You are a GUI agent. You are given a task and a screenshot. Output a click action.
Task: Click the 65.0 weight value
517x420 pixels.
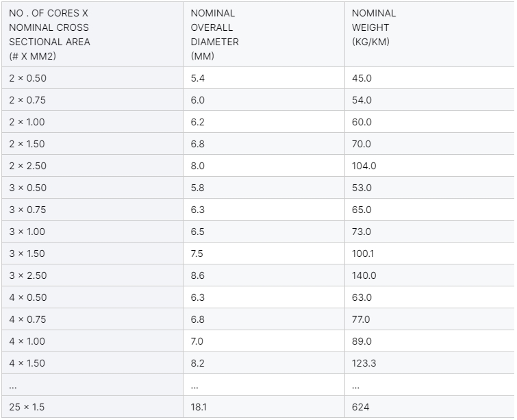point(362,210)
